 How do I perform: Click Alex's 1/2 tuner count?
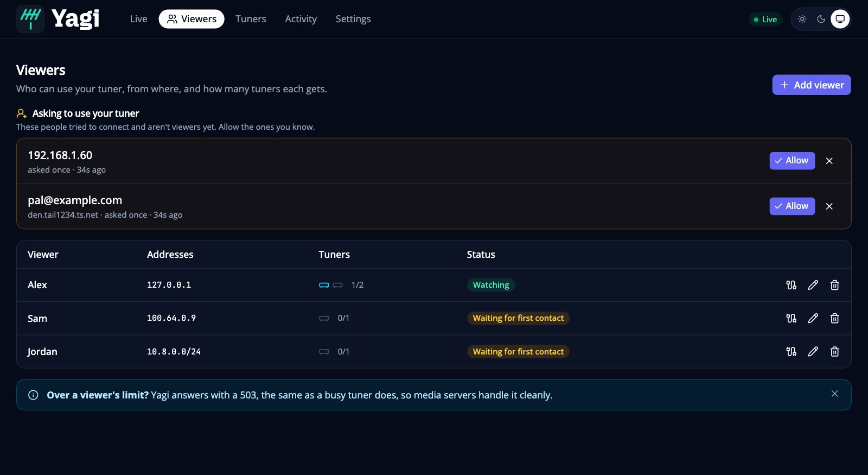click(358, 285)
